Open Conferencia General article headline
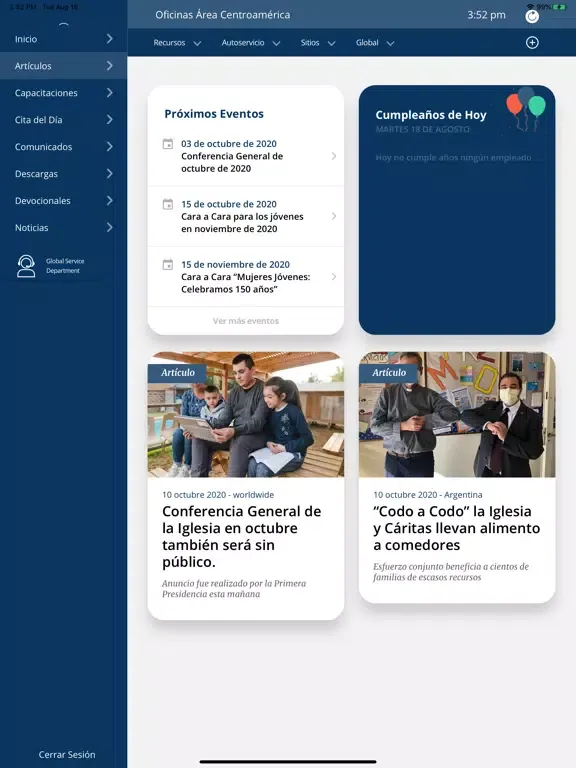The width and height of the screenshot is (576, 768). [241, 536]
